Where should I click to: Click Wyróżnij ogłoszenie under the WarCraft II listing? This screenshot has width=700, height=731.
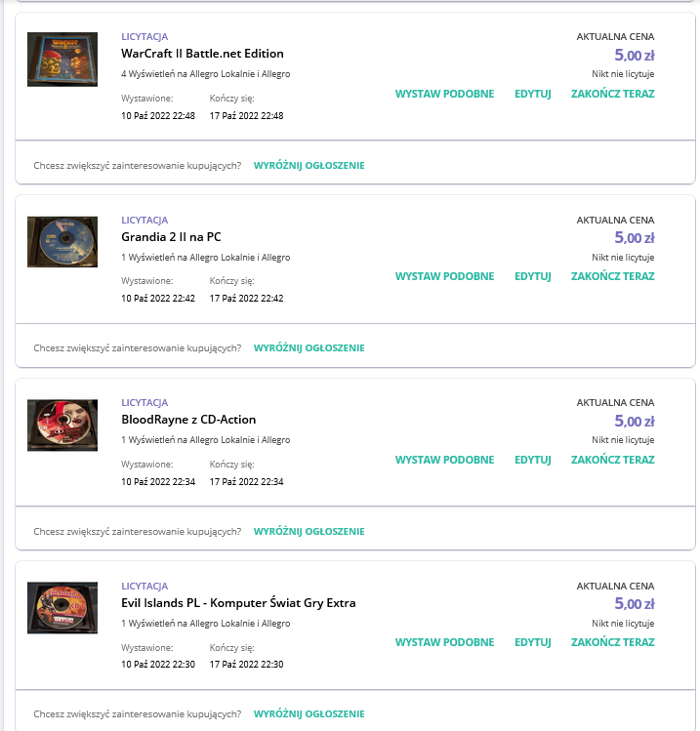[309, 166]
